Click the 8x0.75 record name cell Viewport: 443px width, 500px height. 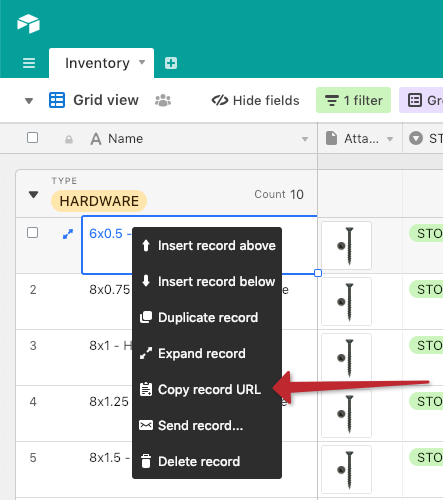(x=110, y=290)
